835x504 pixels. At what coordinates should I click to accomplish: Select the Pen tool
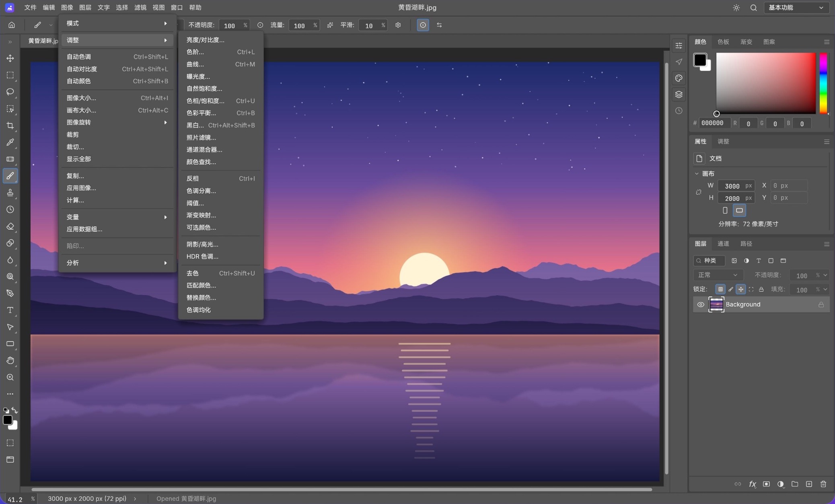(10, 293)
